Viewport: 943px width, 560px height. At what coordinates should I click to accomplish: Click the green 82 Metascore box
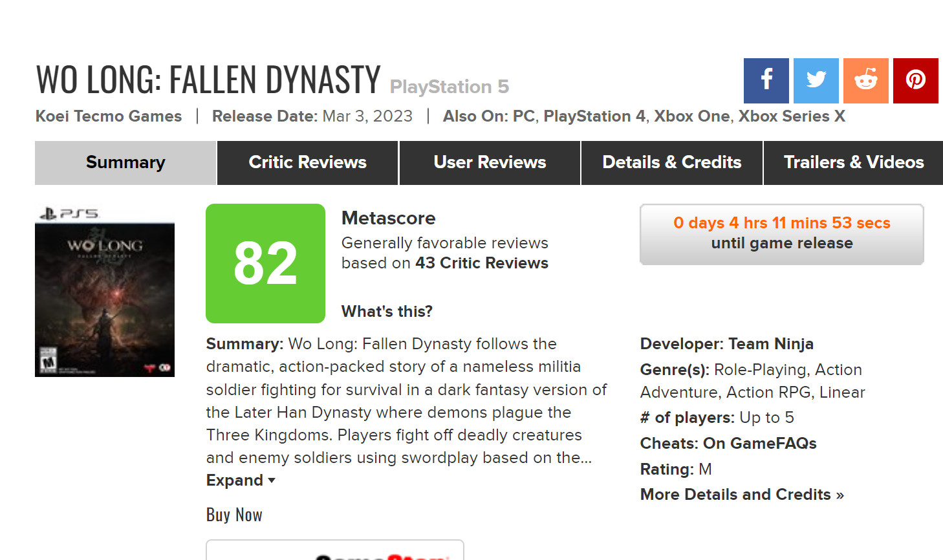(x=265, y=263)
